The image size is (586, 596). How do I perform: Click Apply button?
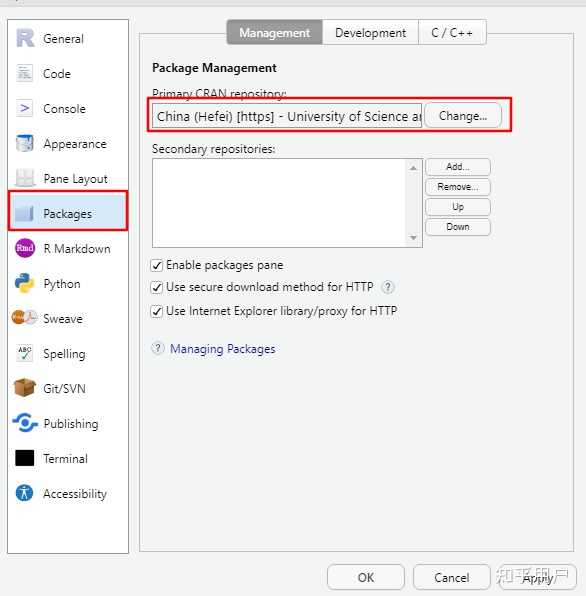click(537, 577)
